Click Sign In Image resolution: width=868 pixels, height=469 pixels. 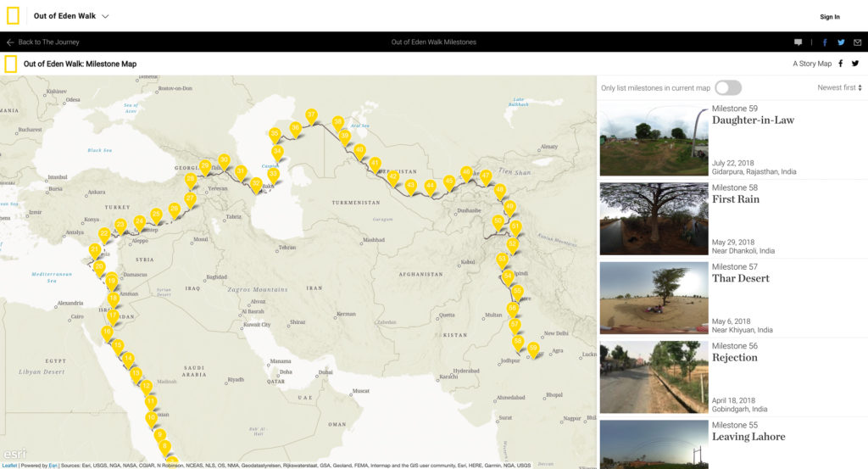(830, 17)
